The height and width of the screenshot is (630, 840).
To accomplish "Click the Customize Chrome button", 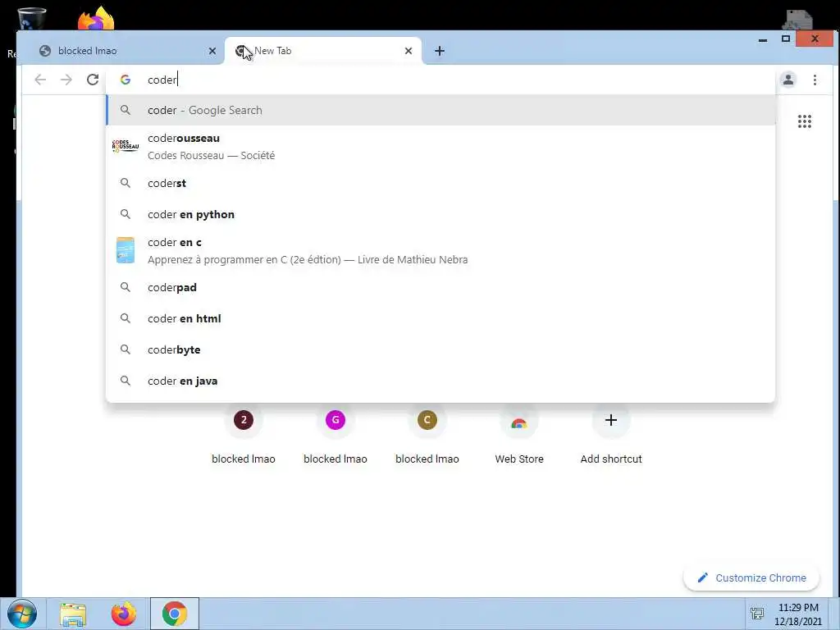I will point(751,578).
